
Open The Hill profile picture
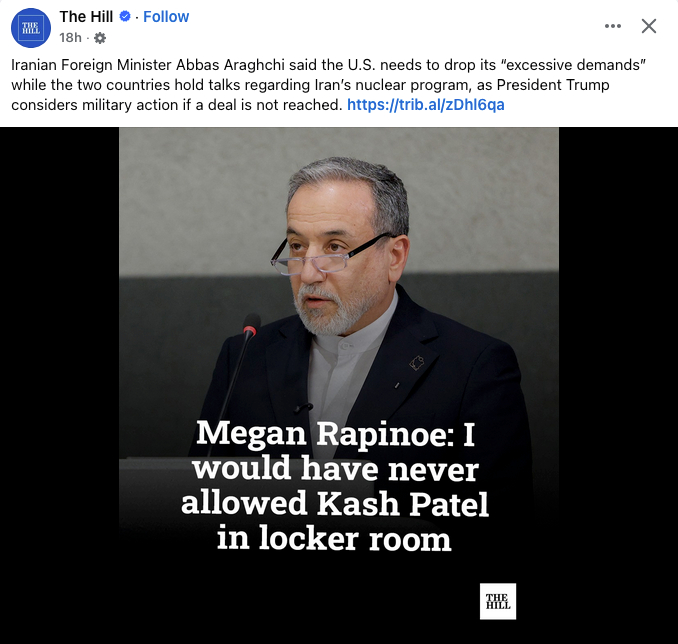pyautogui.click(x=30, y=27)
